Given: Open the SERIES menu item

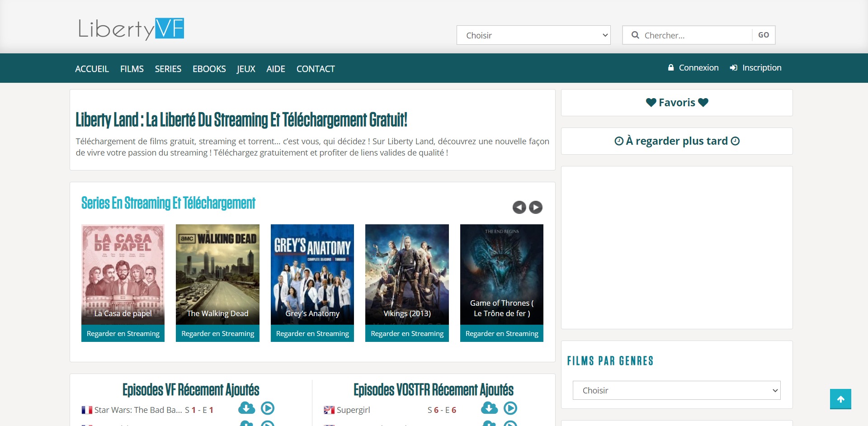Looking at the screenshot, I should pyautogui.click(x=168, y=69).
